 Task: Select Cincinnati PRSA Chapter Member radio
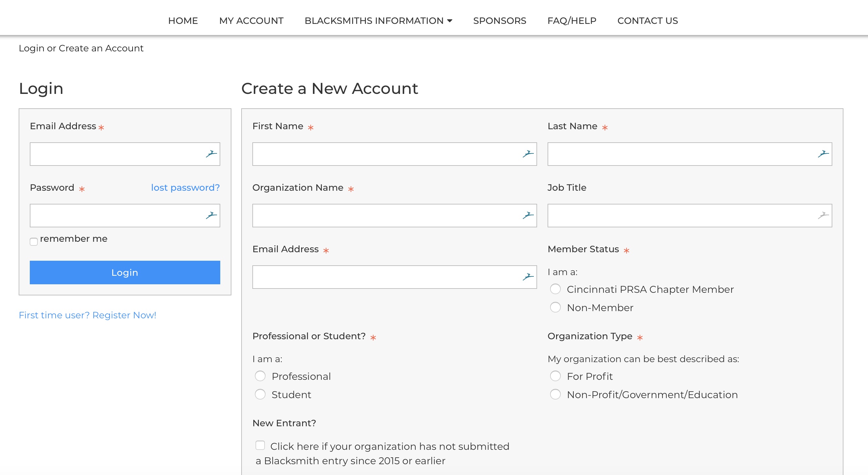pyautogui.click(x=555, y=289)
